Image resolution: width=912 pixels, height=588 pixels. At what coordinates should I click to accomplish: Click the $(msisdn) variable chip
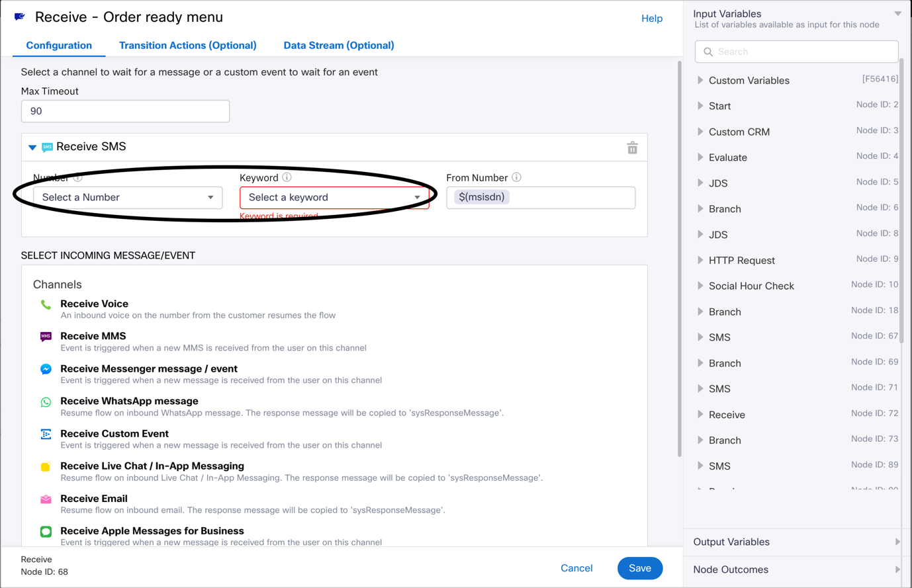click(x=482, y=197)
